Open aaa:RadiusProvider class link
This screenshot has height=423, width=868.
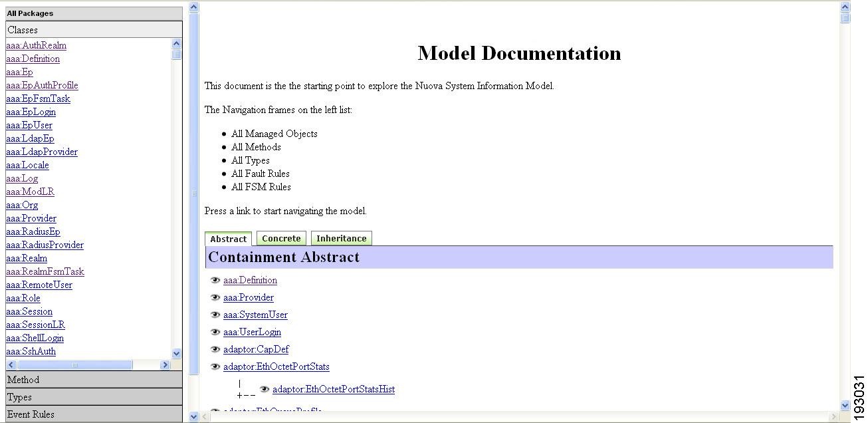(45, 245)
